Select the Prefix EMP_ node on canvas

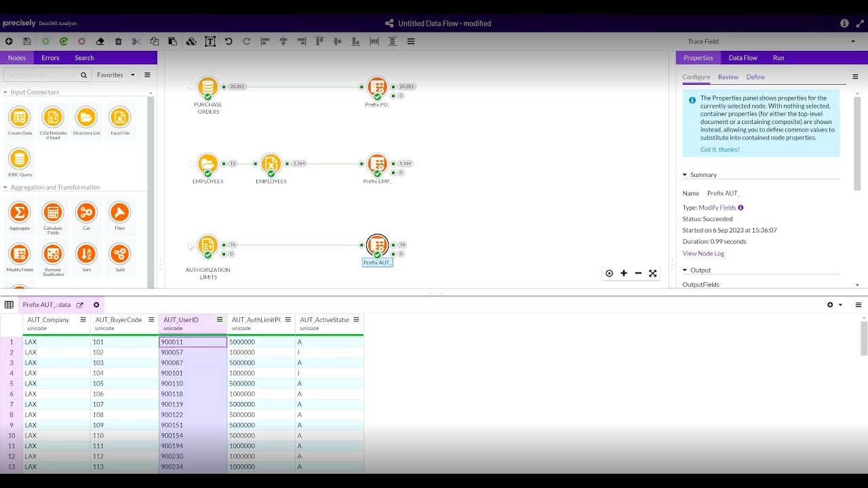377,163
